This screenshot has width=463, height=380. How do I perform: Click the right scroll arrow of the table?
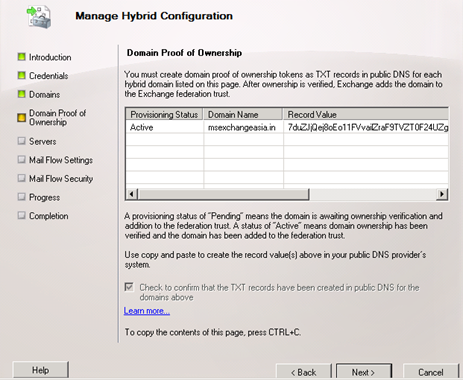pos(442,194)
